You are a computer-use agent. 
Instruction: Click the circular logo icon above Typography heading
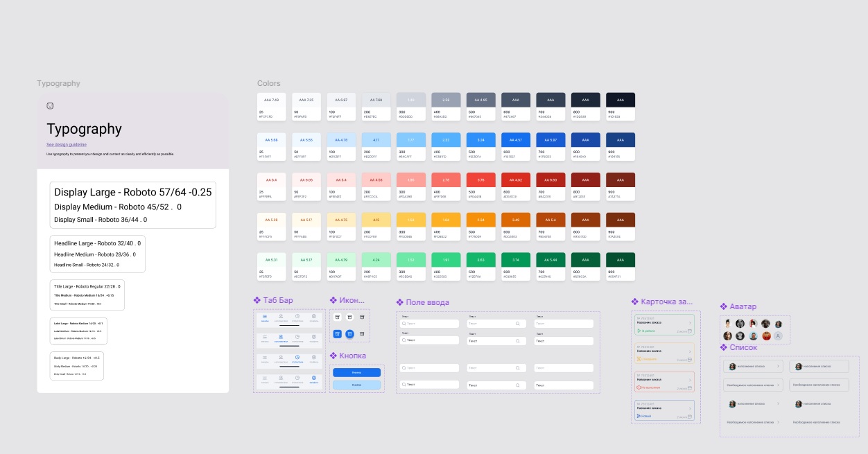tap(50, 105)
